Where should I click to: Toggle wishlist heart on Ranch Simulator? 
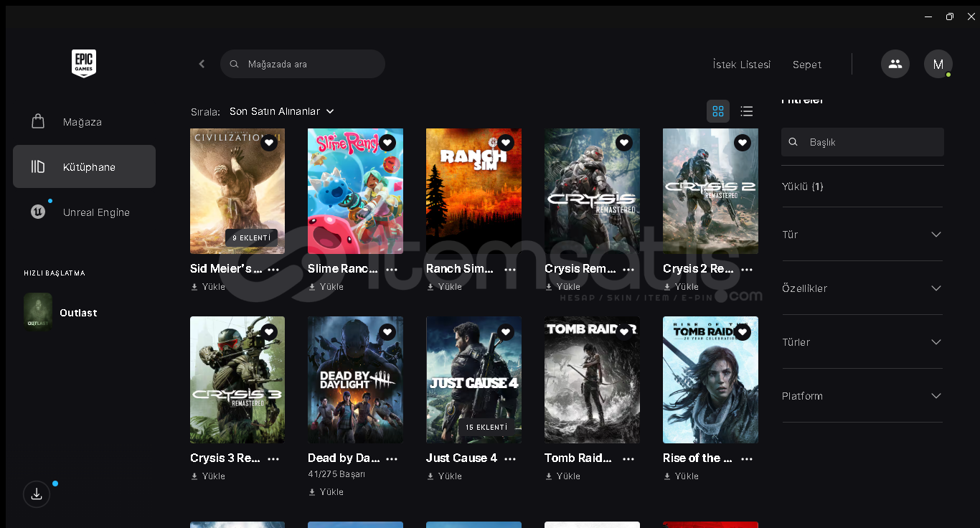point(506,143)
